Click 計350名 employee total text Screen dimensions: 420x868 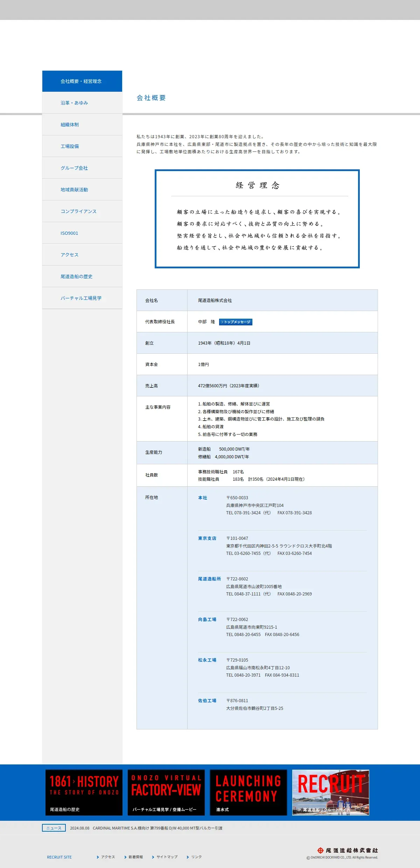tap(256, 479)
